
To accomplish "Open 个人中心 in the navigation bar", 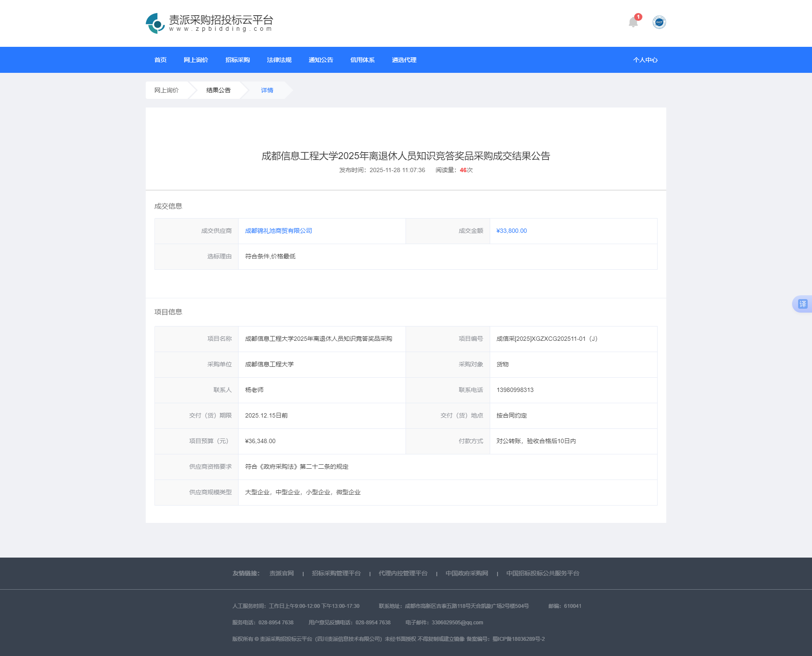I will [x=645, y=60].
